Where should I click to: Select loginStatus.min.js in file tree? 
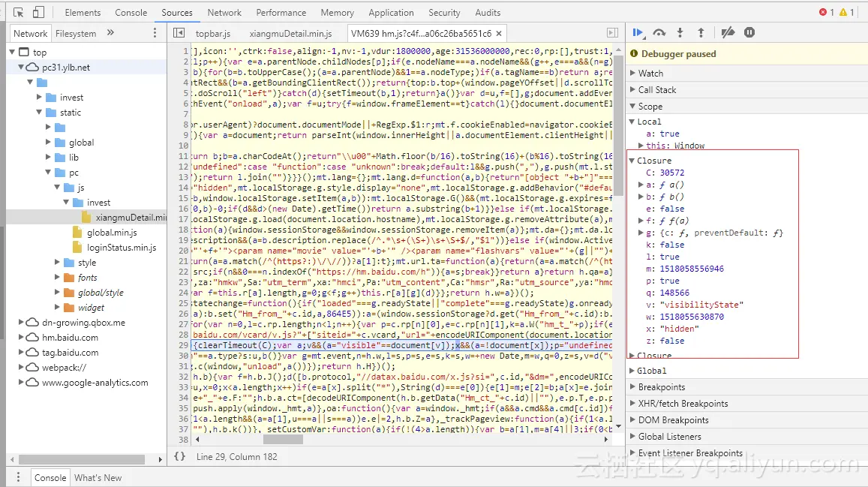tap(122, 248)
